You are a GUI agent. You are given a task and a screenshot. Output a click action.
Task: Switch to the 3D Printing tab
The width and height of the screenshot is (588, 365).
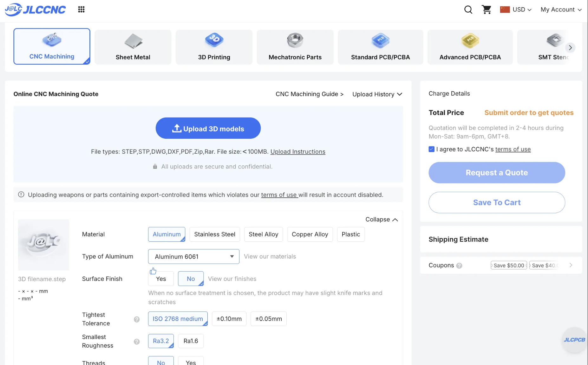pyautogui.click(x=214, y=47)
